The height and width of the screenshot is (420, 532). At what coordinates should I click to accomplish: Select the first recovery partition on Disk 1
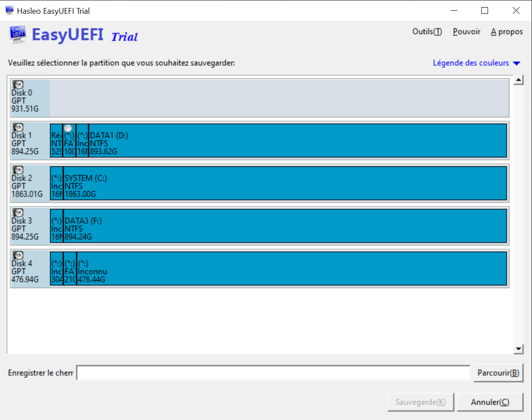click(x=56, y=140)
